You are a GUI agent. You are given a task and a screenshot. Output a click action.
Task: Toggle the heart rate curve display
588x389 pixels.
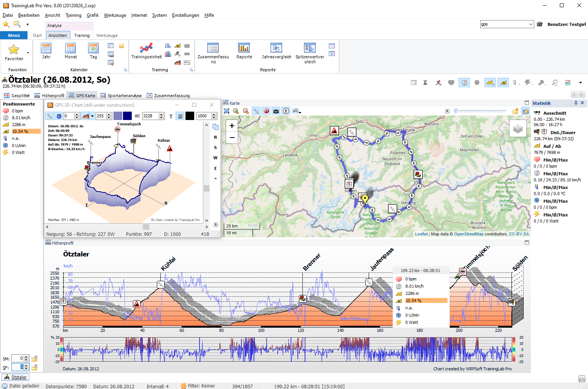[451, 83]
